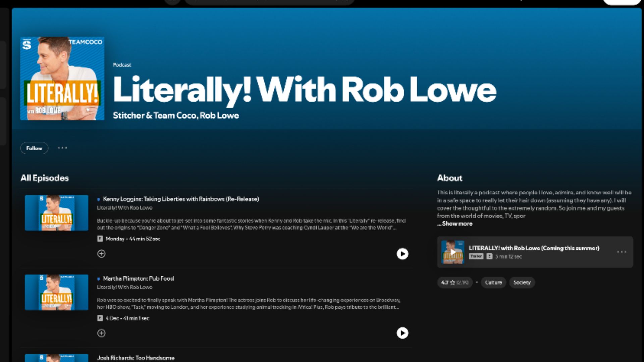
Task: Select the Culture category tag
Action: coord(493,283)
